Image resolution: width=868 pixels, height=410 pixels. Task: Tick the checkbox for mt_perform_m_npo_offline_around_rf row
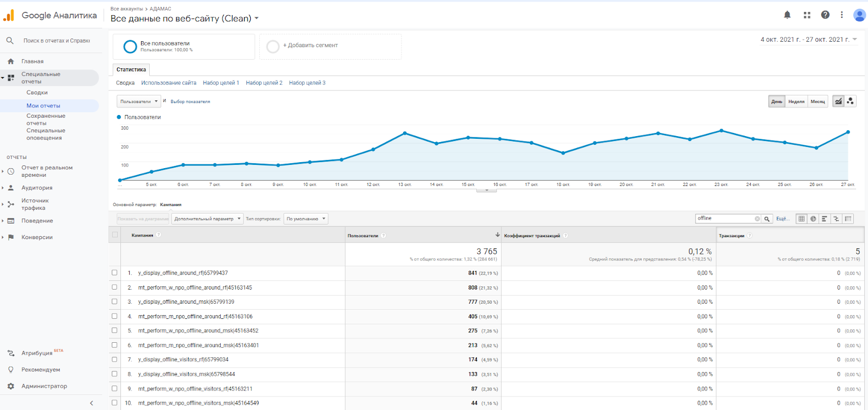[x=114, y=316]
